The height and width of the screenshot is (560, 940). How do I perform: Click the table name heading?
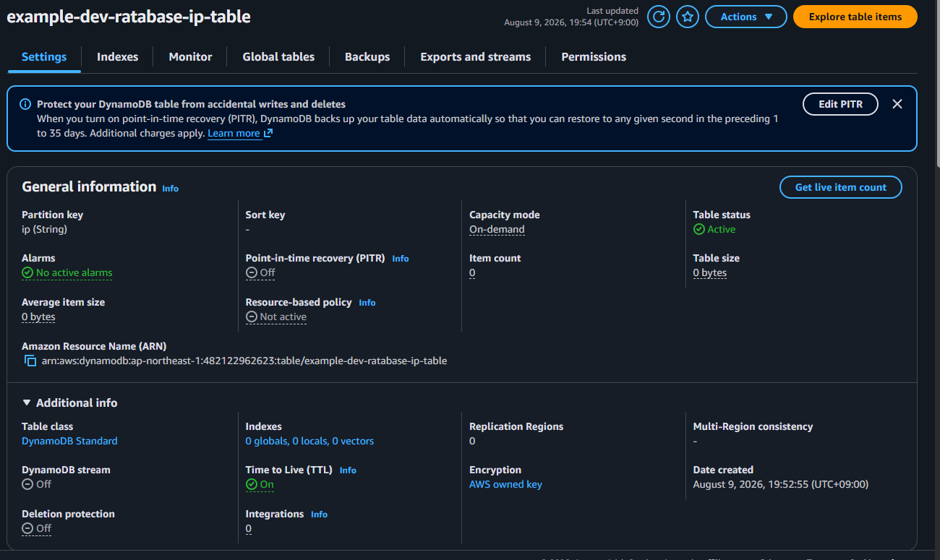(x=129, y=17)
